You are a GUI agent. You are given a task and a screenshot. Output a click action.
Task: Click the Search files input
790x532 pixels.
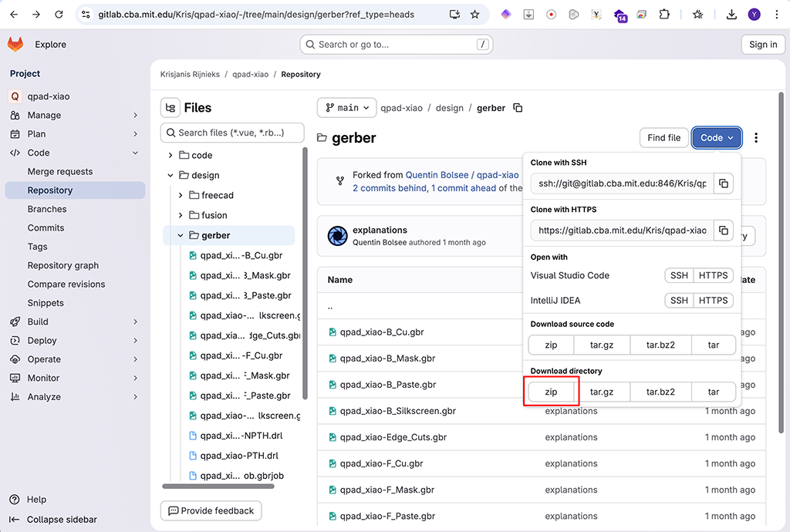(x=232, y=133)
